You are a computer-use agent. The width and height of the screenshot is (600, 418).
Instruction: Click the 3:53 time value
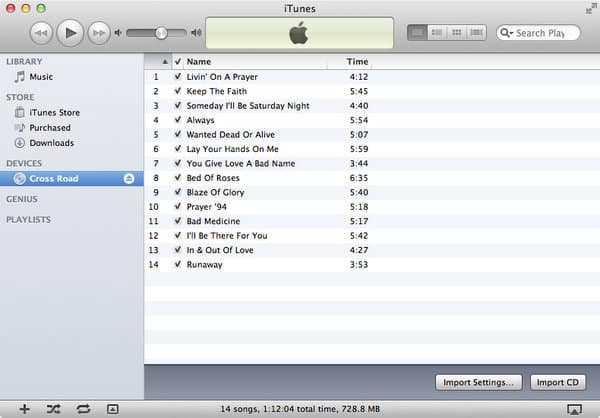[359, 265]
